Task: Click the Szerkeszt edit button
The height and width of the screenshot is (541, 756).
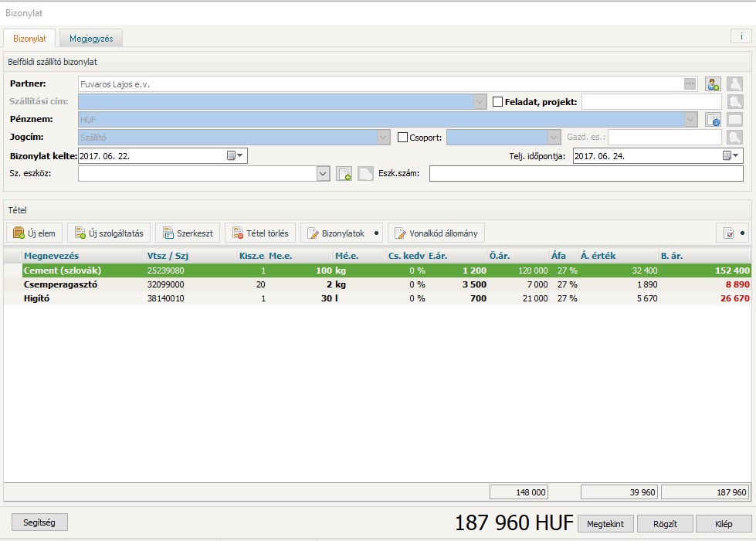Action: [188, 233]
